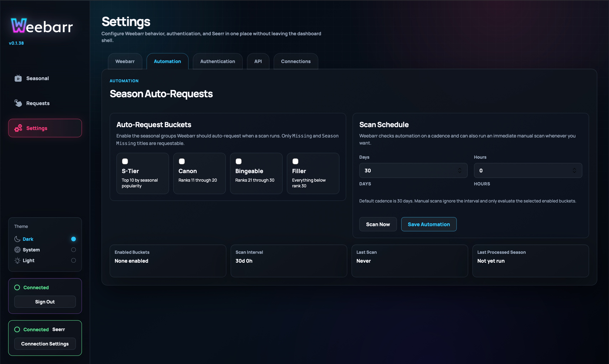The height and width of the screenshot is (364, 609).
Task: Click Save Automation
Action: [429, 224]
